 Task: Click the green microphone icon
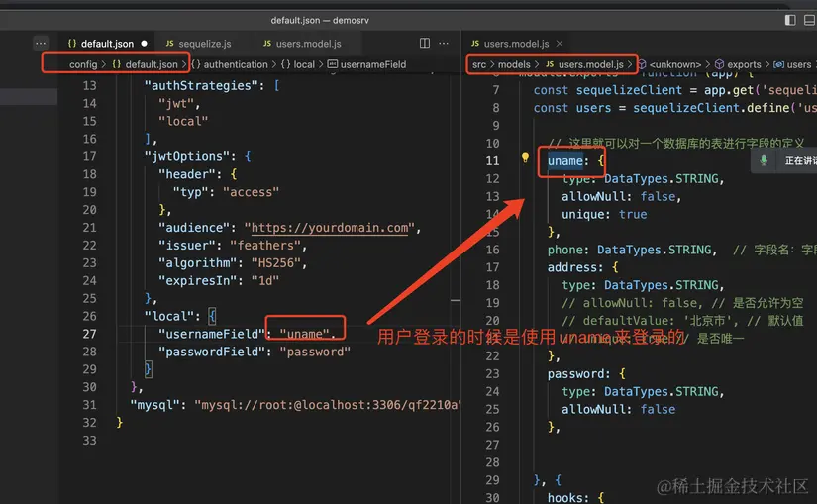[x=764, y=160]
